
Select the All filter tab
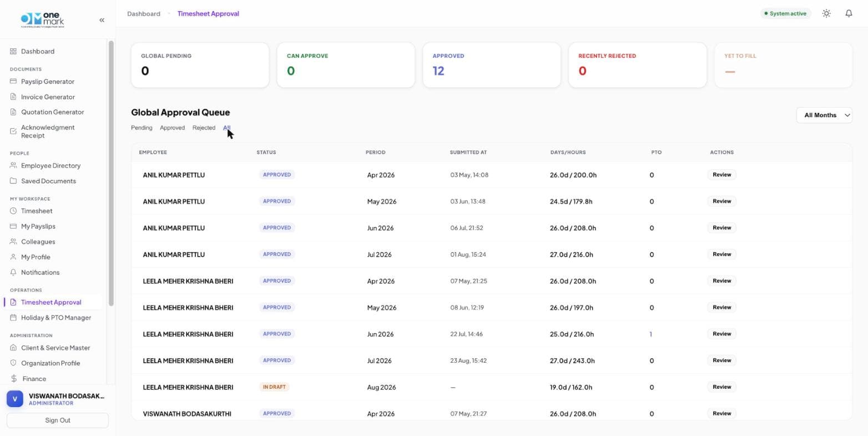click(x=226, y=128)
